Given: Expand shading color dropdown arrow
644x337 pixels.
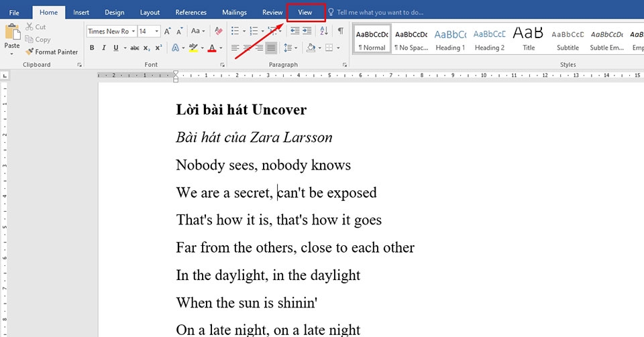Looking at the screenshot, I should tap(319, 48).
